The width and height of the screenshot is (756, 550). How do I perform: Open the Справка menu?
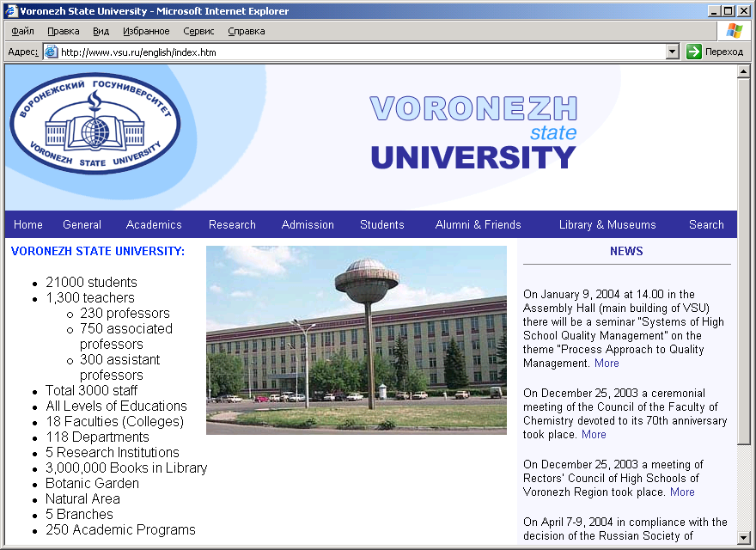[x=247, y=31]
